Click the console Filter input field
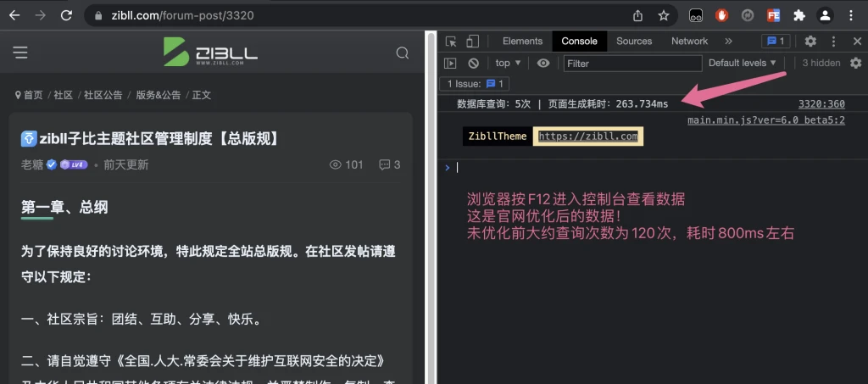Screen dimensions: 868x384 (x=632, y=63)
